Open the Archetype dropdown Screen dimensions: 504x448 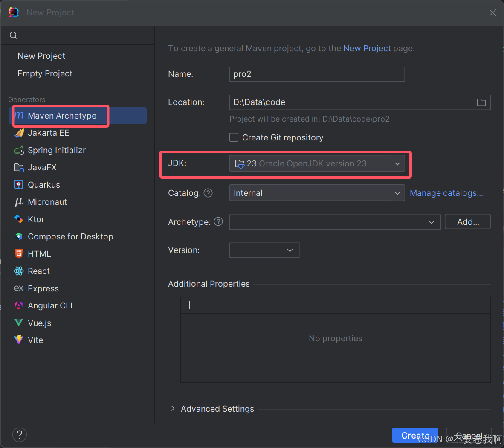tap(335, 222)
